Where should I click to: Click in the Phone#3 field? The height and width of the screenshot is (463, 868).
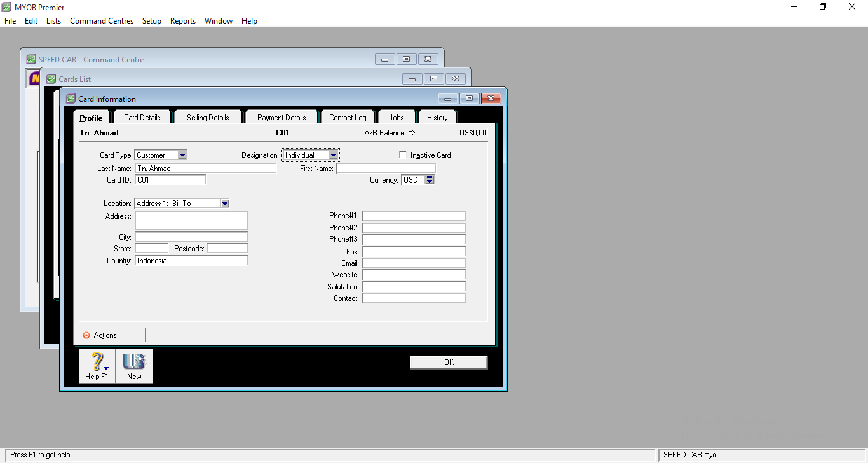point(414,239)
